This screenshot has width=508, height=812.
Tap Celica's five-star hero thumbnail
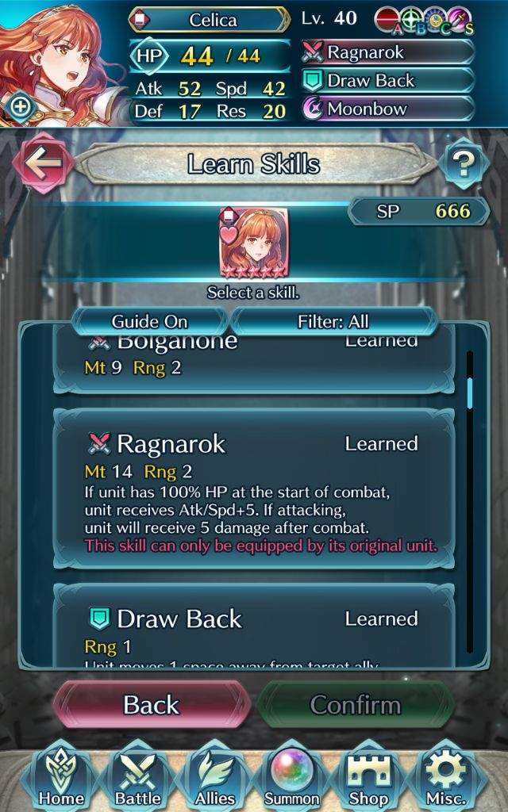[x=254, y=243]
